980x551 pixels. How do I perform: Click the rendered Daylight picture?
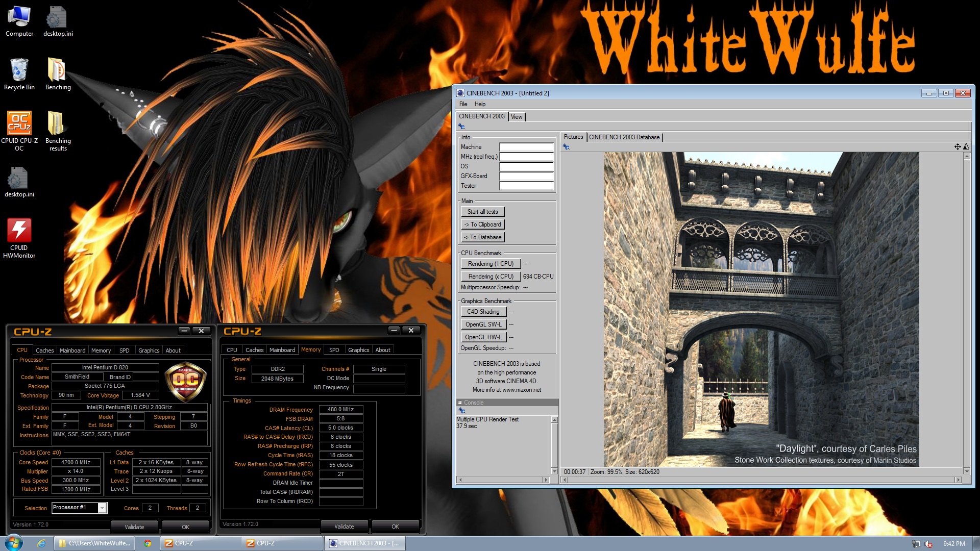click(761, 309)
